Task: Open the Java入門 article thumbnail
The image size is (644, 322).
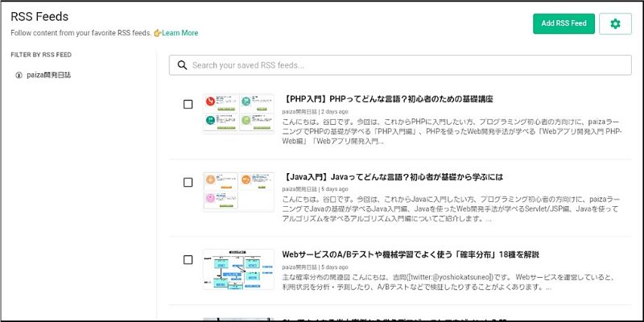Action: pos(238,192)
